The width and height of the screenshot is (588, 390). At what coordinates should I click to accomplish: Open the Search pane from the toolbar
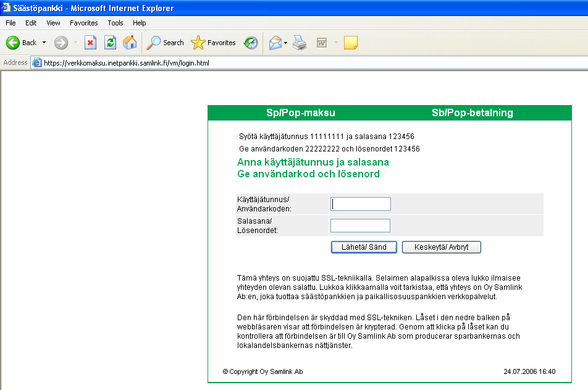pyautogui.click(x=165, y=43)
